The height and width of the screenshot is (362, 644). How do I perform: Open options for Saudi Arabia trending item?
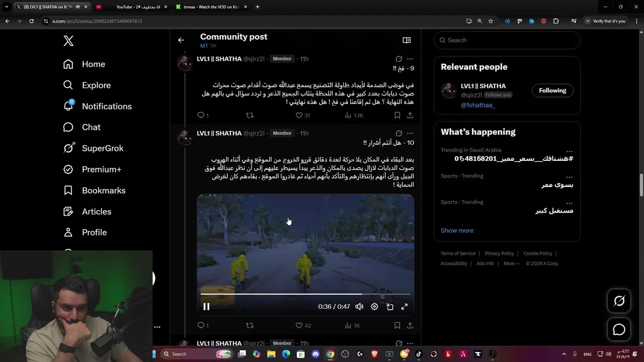[x=569, y=151]
